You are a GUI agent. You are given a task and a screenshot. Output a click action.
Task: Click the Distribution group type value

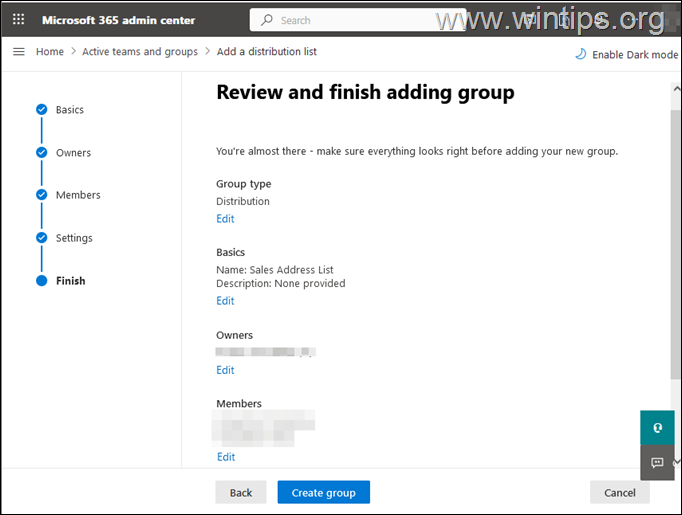click(243, 201)
